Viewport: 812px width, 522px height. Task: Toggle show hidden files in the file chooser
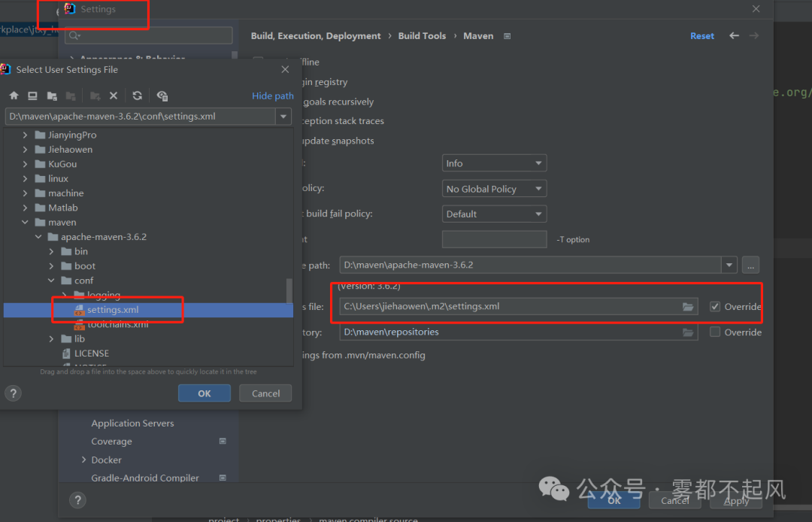162,96
